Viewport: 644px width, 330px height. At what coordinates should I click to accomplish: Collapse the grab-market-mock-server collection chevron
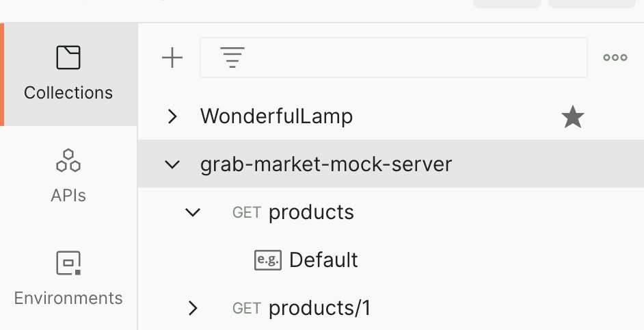172,164
